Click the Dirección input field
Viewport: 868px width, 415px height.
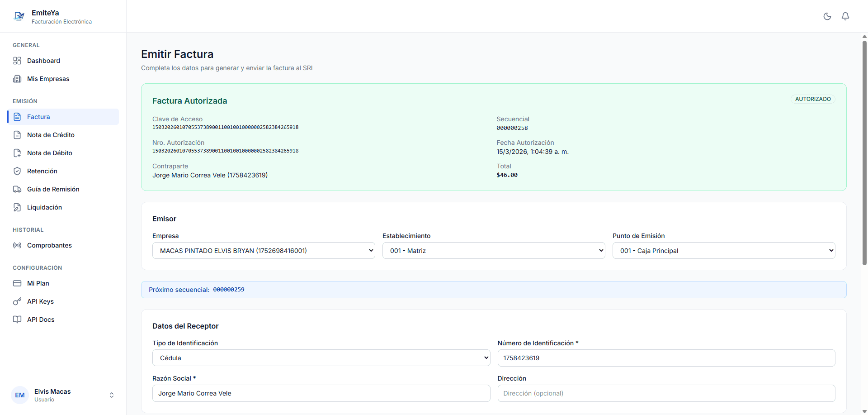[x=666, y=393]
